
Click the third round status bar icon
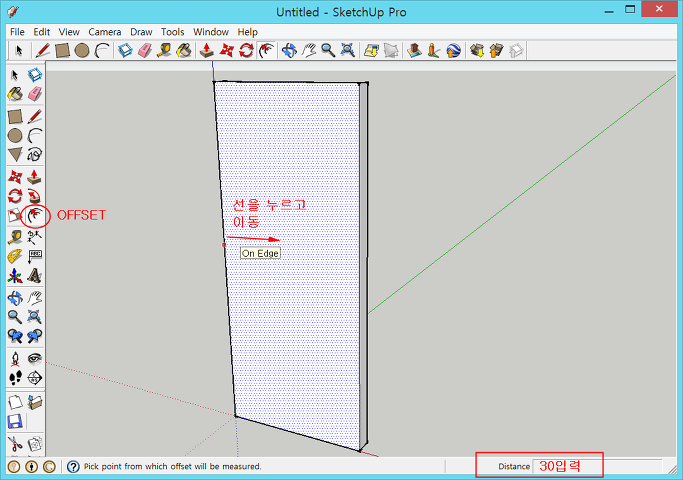[49, 466]
